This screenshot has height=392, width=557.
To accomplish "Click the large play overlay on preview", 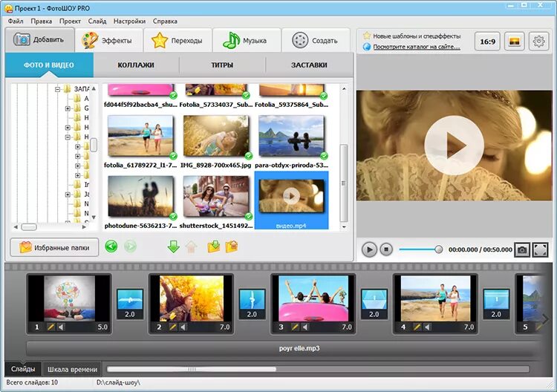I will 454,146.
